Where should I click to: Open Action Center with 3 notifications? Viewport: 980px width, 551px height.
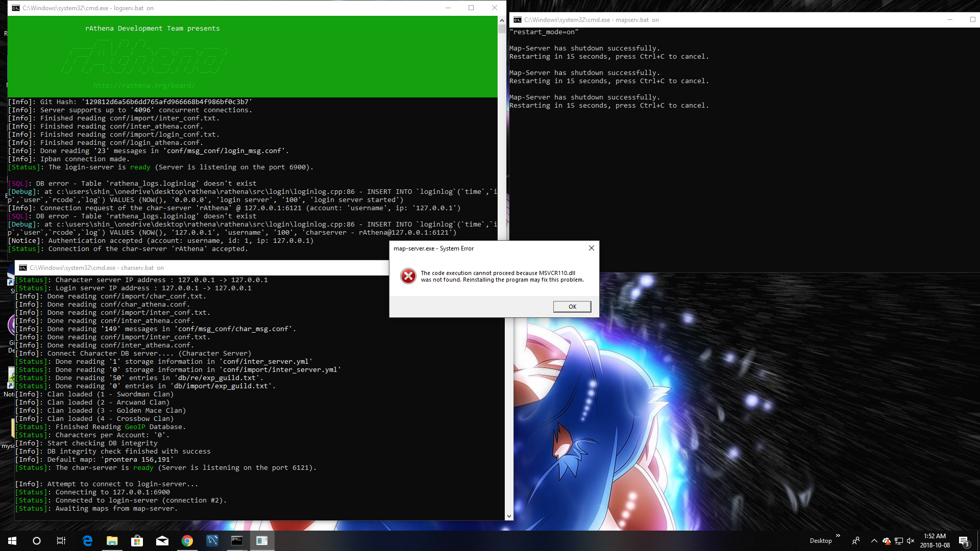click(964, 541)
